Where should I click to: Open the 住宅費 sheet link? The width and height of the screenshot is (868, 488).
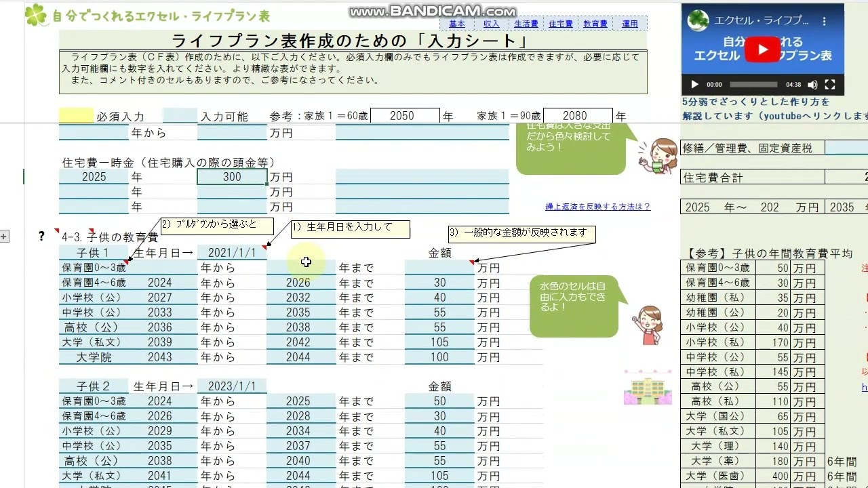coord(560,23)
